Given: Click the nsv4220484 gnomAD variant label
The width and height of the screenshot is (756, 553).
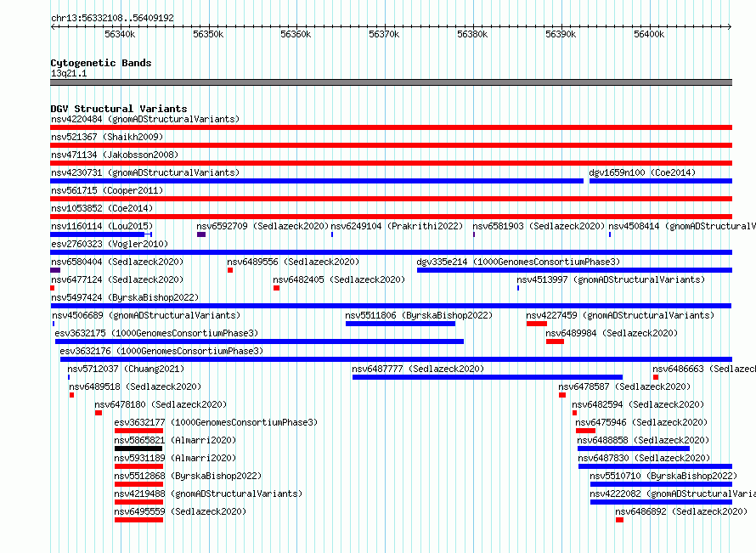Looking at the screenshot, I should (145, 119).
